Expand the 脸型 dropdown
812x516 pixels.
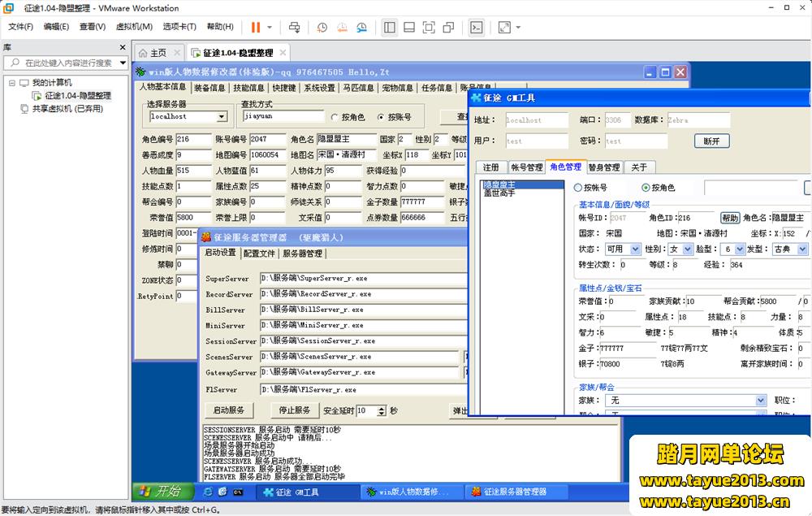coord(740,249)
